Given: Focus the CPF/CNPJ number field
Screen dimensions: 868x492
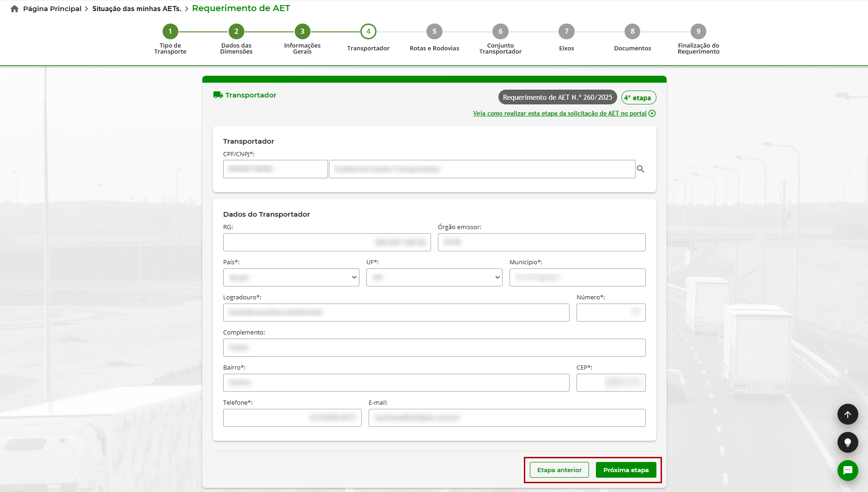Looking at the screenshot, I should pyautogui.click(x=275, y=169).
